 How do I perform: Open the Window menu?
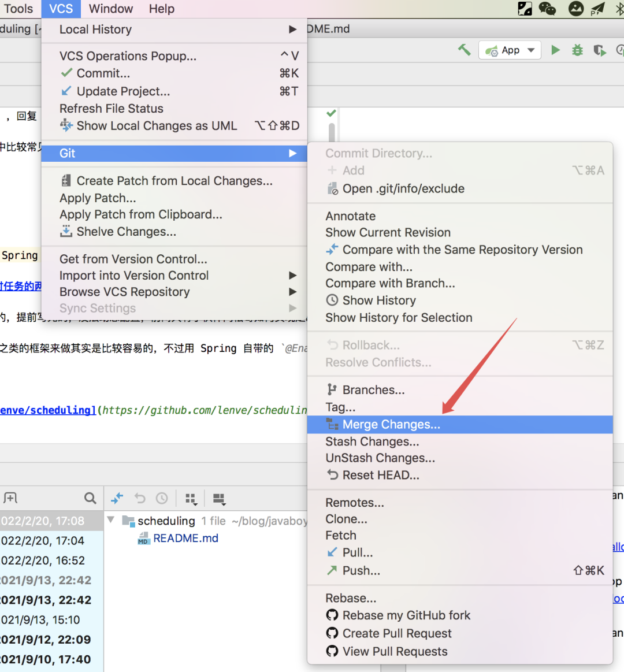coord(111,9)
